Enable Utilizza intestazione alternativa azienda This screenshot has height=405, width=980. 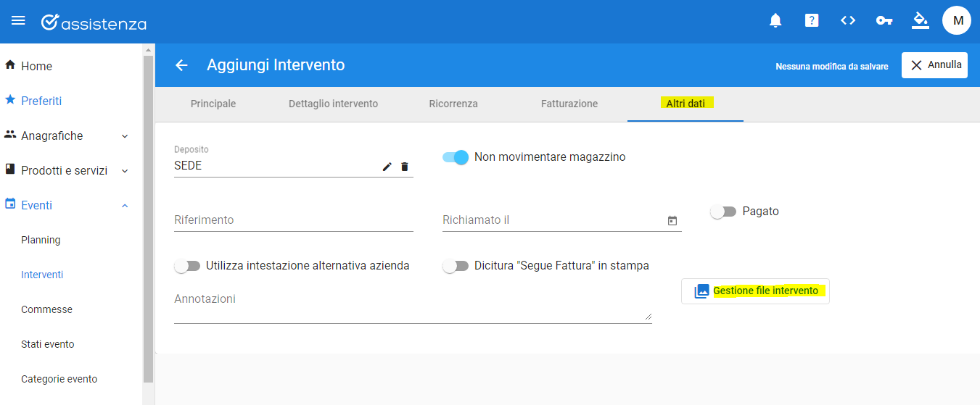coord(187,266)
